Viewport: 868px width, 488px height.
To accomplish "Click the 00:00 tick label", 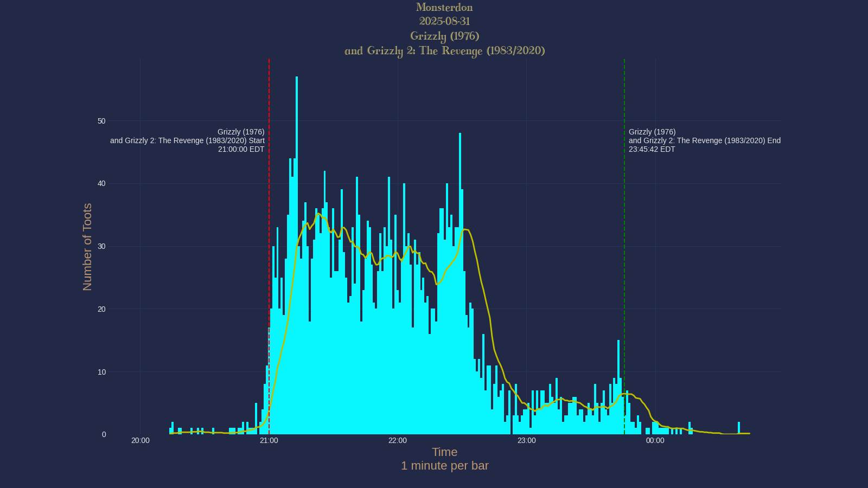I will 655,440.
